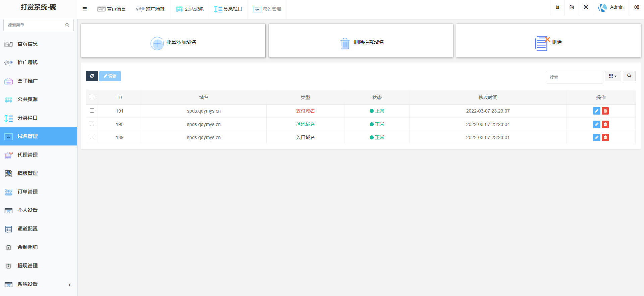Click the 批量添加域名 card button
The height and width of the screenshot is (296, 644).
coord(173,42)
